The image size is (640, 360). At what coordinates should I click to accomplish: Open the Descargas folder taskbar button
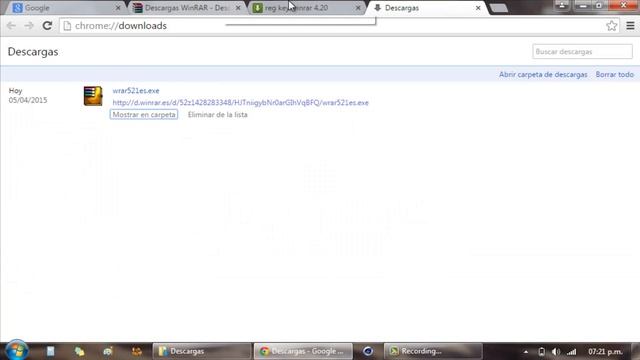(202, 351)
